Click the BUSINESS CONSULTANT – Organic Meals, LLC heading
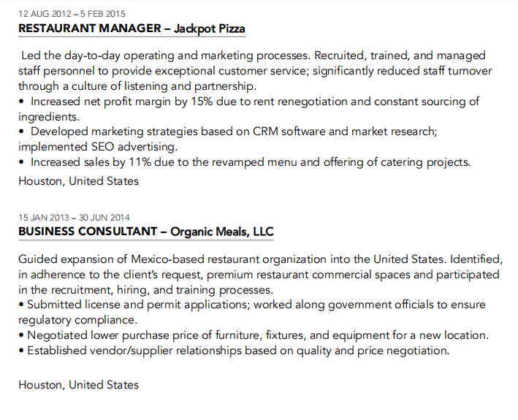 146,232
